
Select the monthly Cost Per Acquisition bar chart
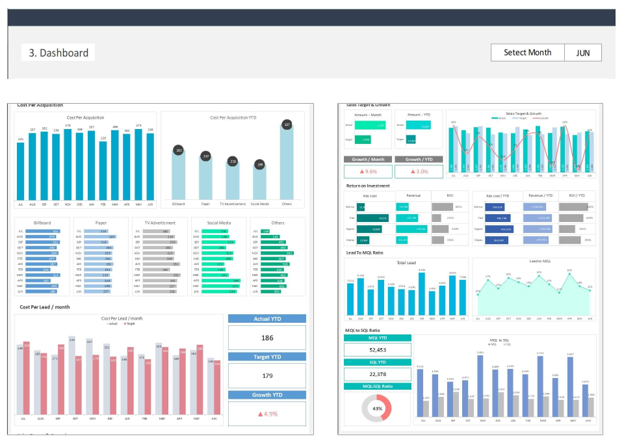click(x=85, y=160)
